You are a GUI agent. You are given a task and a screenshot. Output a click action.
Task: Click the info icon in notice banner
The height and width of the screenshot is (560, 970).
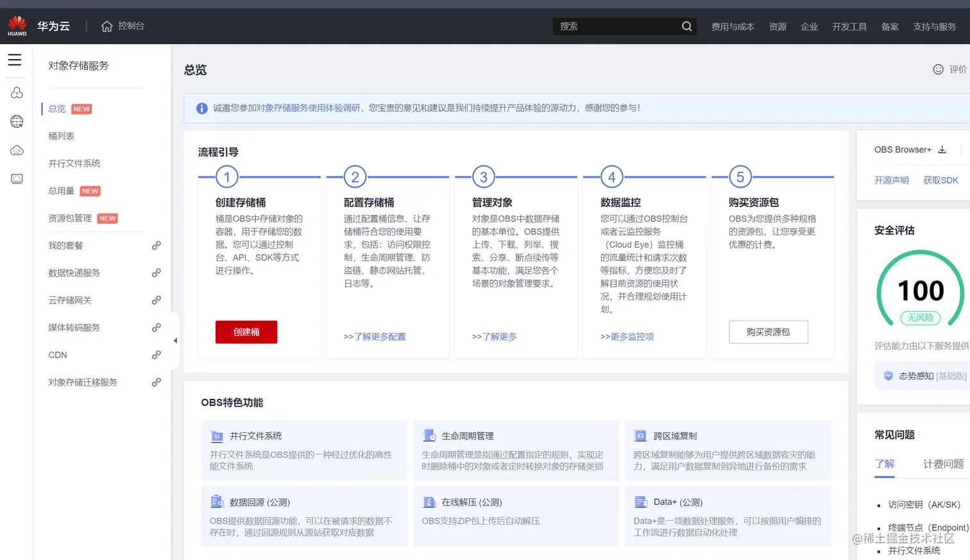click(201, 108)
